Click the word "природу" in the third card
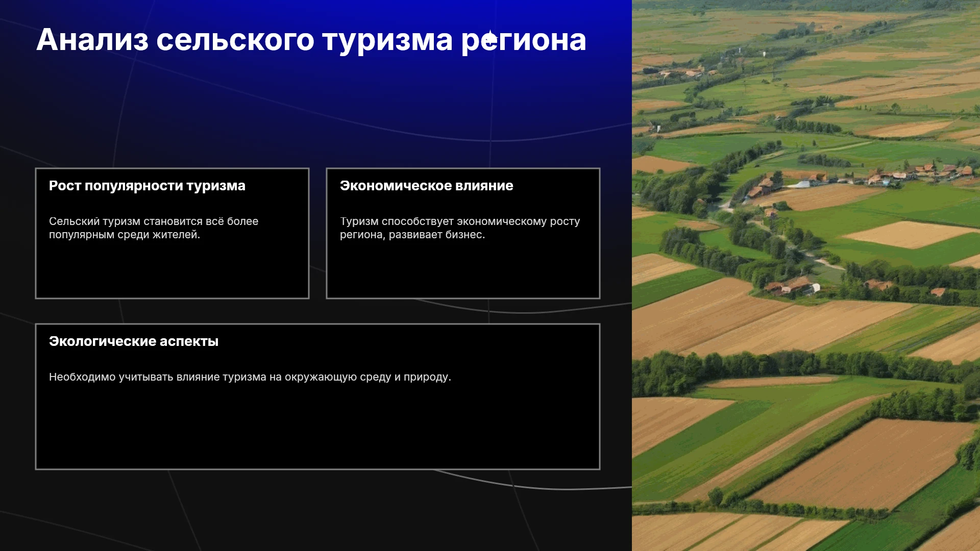 [x=426, y=378]
